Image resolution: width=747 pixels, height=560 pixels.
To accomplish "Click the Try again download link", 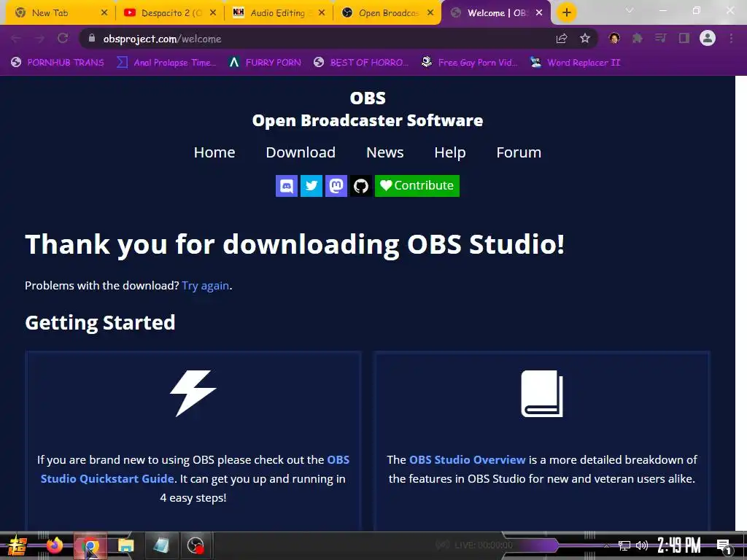I will [205, 286].
